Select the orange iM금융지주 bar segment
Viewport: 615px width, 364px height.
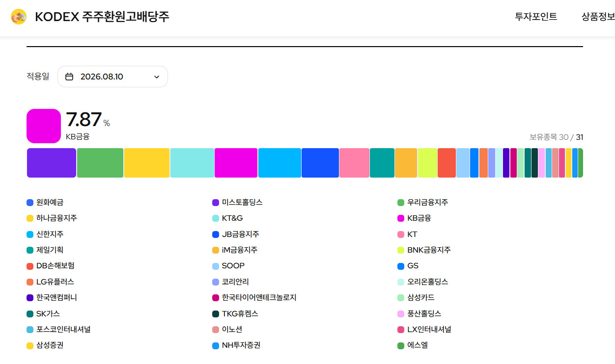click(406, 163)
